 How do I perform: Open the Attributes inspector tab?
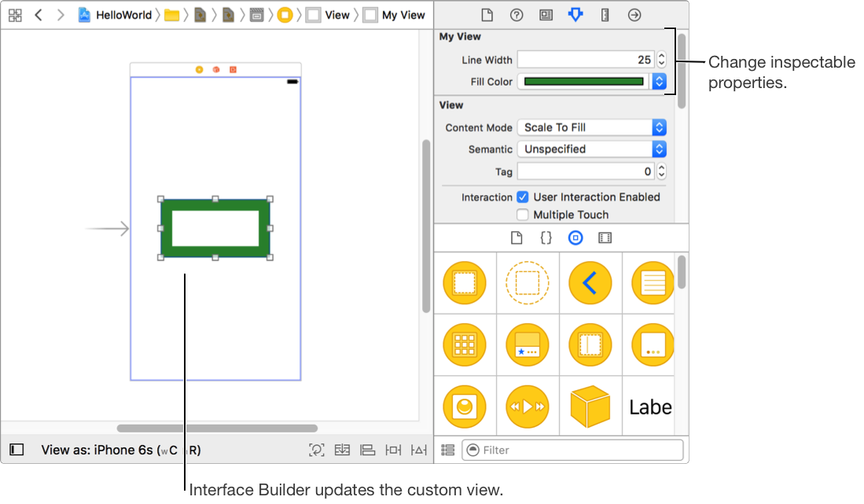575,15
